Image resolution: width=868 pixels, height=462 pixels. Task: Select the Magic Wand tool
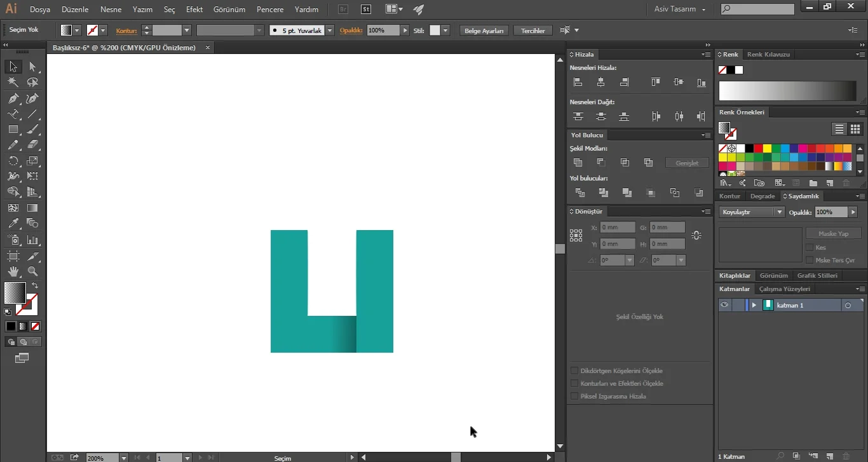pyautogui.click(x=13, y=83)
